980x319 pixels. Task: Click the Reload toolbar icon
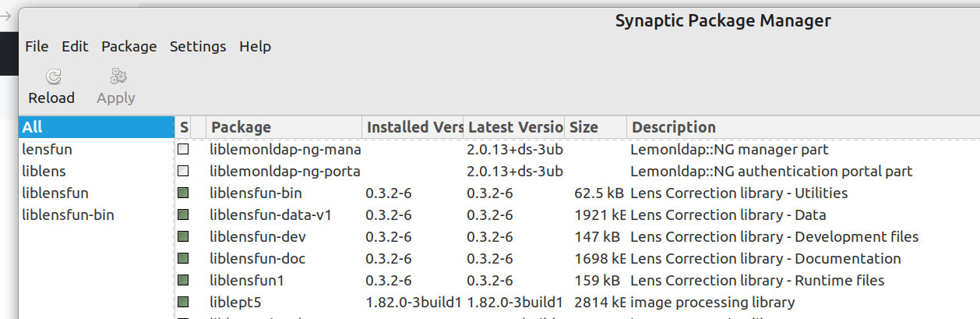(x=52, y=76)
